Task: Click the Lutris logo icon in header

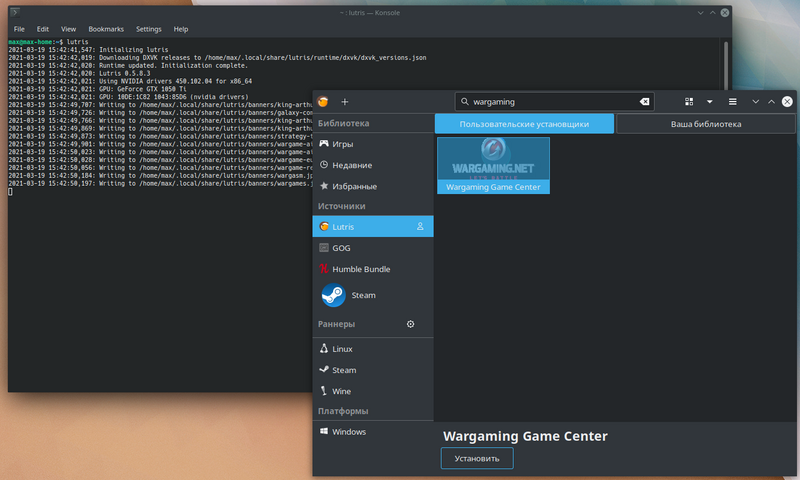Action: click(x=322, y=102)
